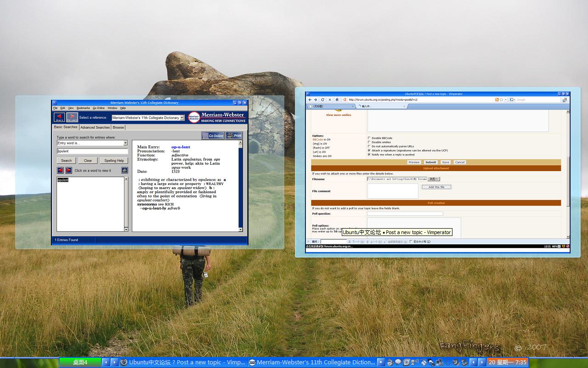Click the Merriam-Webster round logo
Screen dimensions: 588x368
pyautogui.click(x=194, y=117)
